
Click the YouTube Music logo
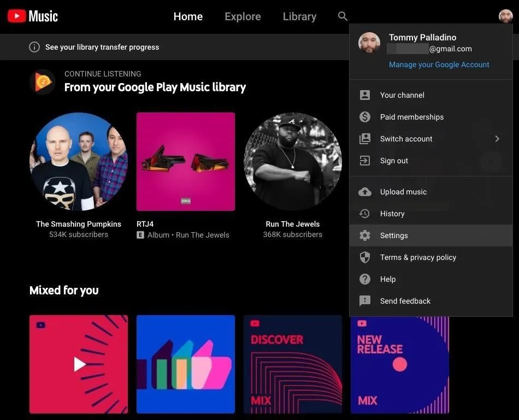coord(32,16)
